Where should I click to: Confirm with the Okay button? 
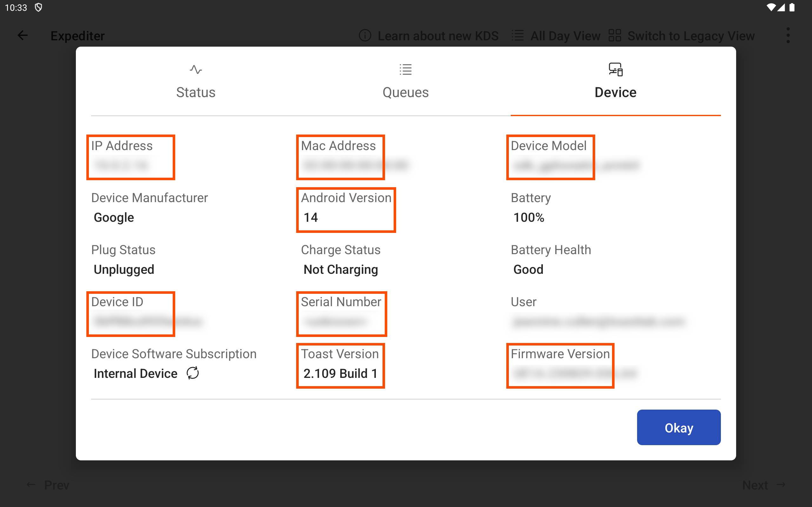(678, 427)
